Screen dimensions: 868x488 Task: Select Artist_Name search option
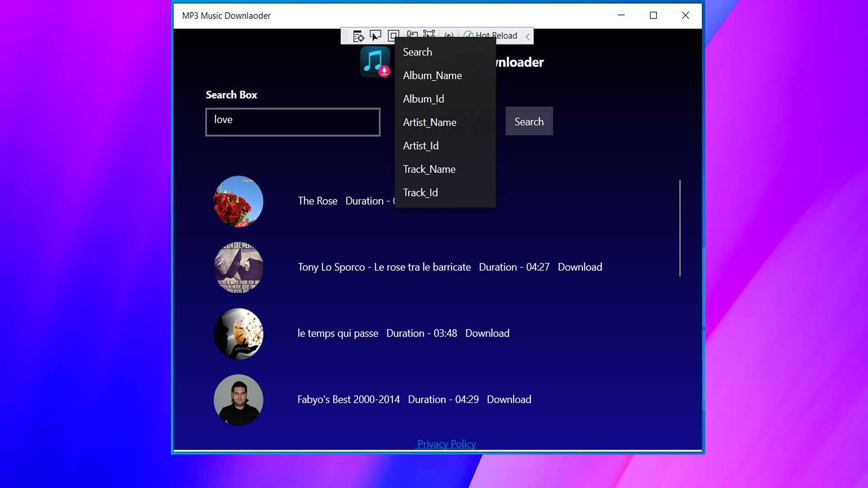(429, 122)
